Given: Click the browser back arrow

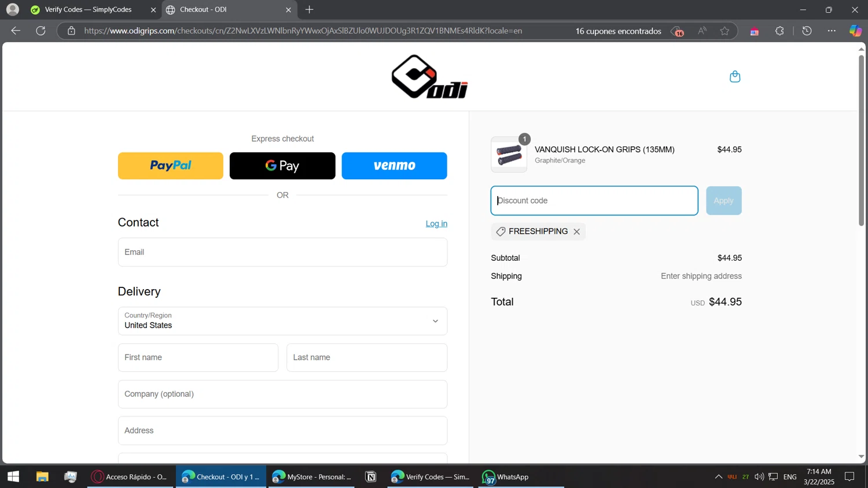Looking at the screenshot, I should [16, 31].
